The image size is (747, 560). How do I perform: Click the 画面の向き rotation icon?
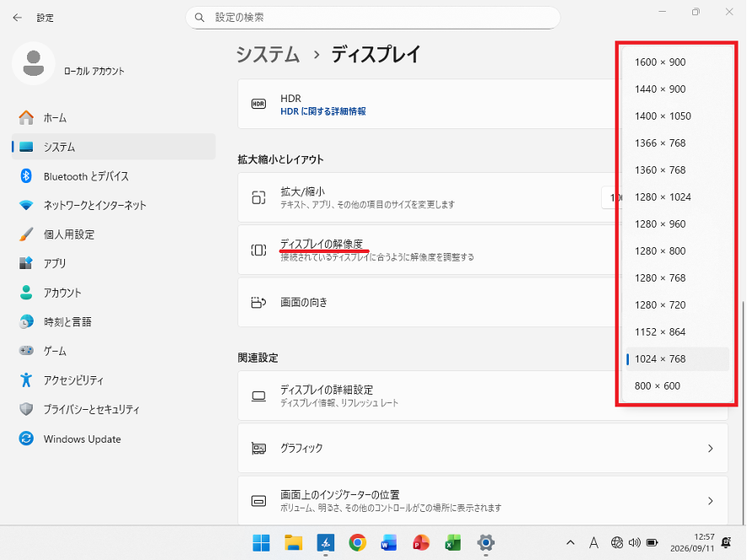[x=258, y=303]
